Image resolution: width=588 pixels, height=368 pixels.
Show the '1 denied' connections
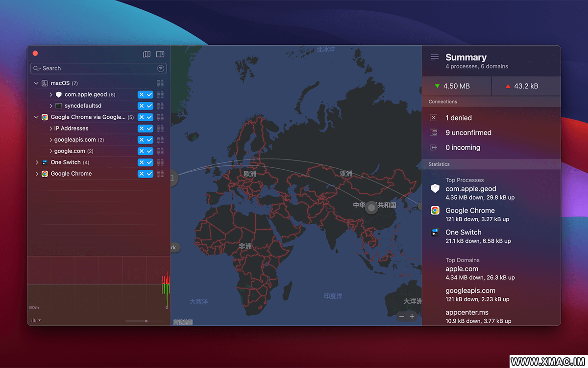click(459, 118)
